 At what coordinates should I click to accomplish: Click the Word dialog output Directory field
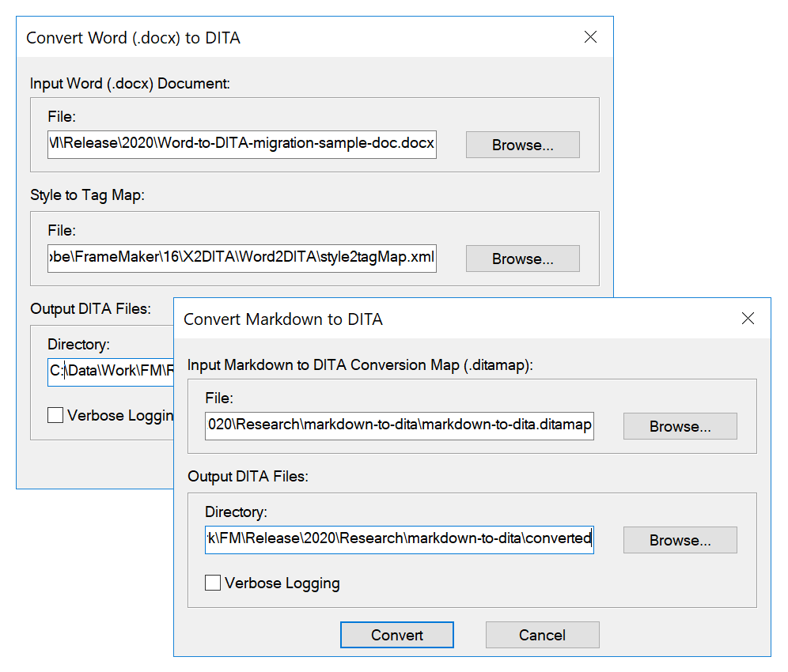pyautogui.click(x=111, y=371)
